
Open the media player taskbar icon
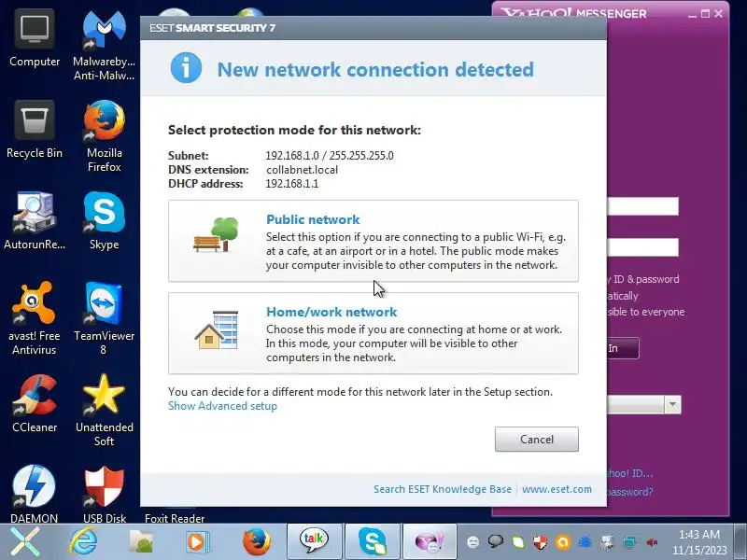coord(197,542)
